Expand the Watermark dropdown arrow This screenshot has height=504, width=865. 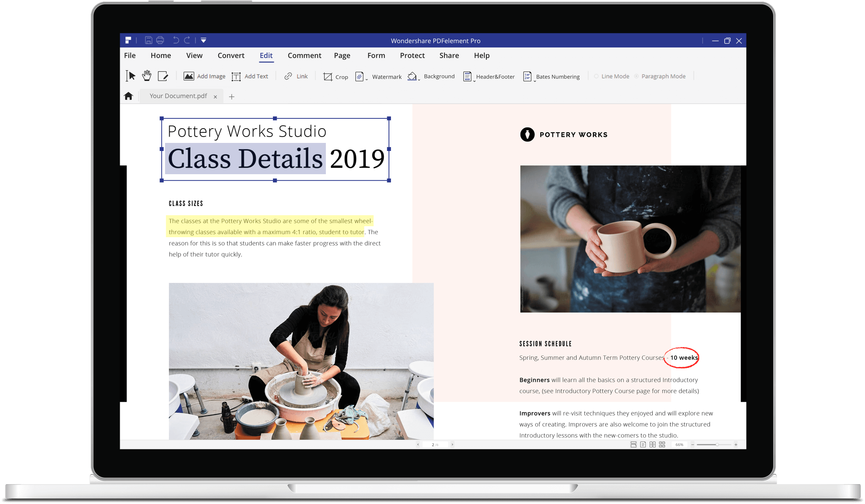(x=366, y=79)
